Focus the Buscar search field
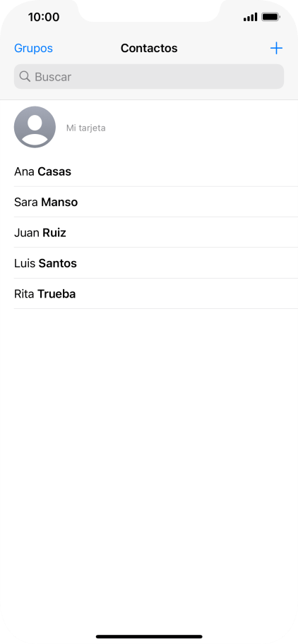 tap(149, 76)
